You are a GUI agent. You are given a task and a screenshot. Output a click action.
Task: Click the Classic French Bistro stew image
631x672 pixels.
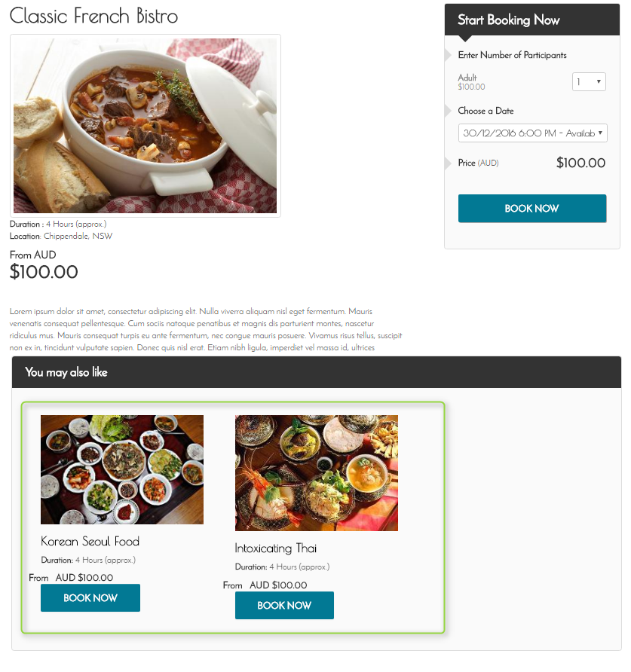(145, 126)
